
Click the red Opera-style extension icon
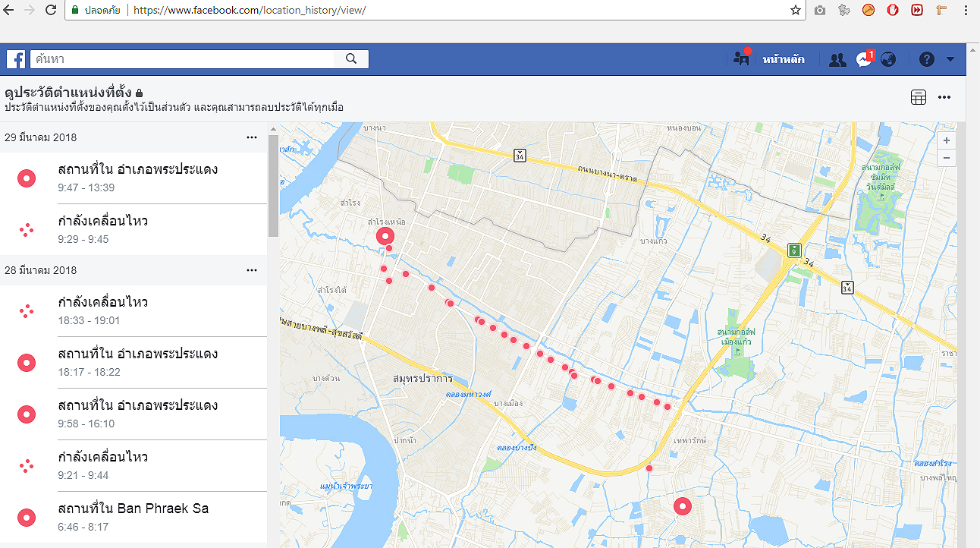coord(893,11)
